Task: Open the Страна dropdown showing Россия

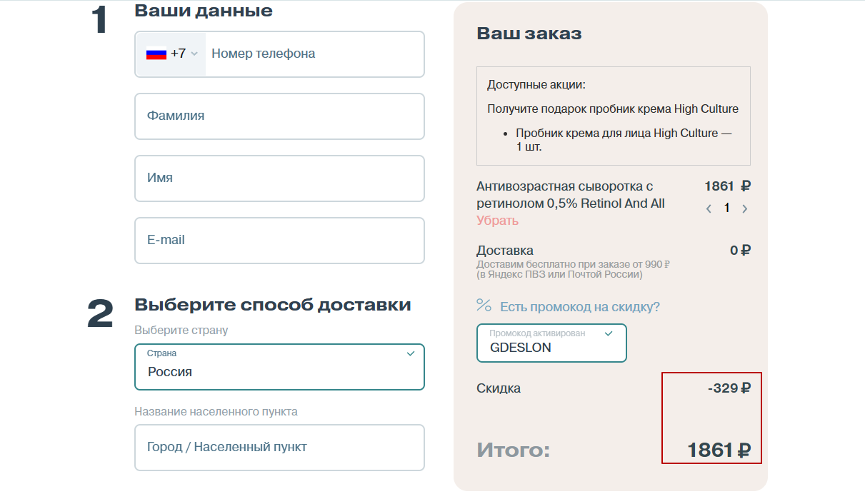Action: (279, 367)
